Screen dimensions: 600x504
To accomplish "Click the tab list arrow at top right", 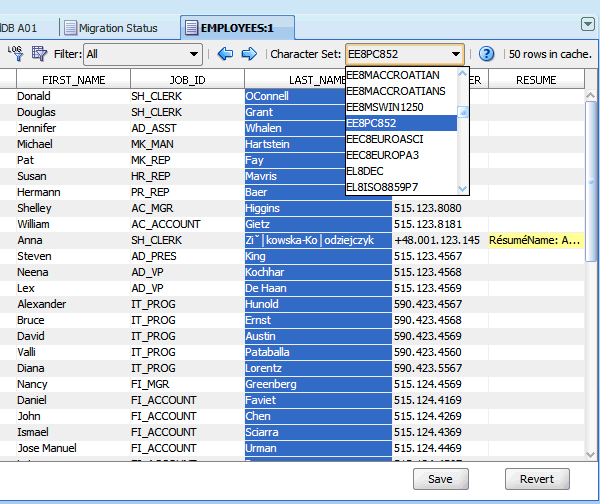I will 587,24.
